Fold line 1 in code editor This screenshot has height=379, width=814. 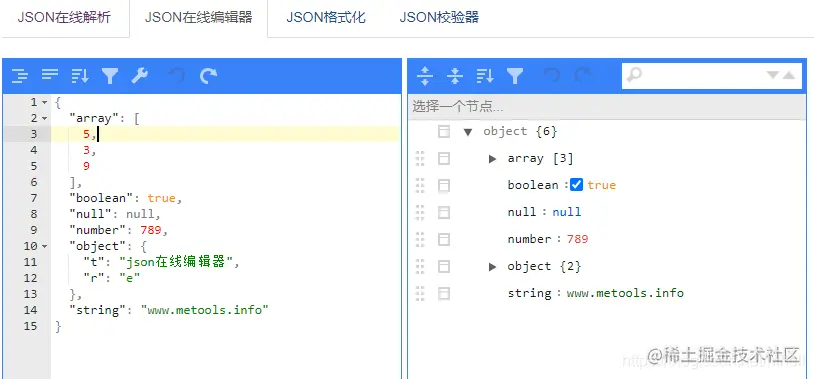(x=45, y=102)
